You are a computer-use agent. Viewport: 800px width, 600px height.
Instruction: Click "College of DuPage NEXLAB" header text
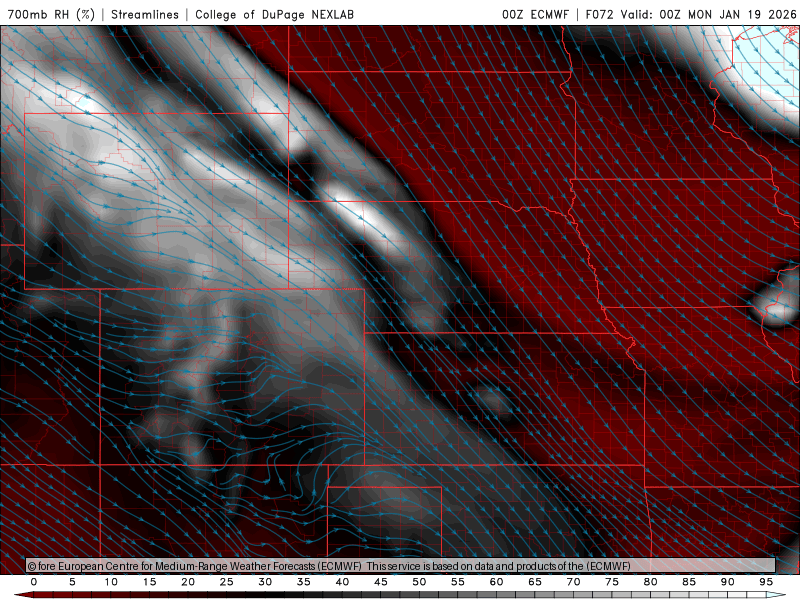(274, 14)
